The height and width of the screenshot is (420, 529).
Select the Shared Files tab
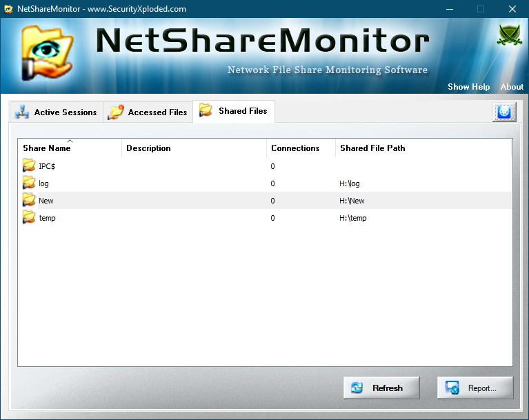[x=233, y=111]
